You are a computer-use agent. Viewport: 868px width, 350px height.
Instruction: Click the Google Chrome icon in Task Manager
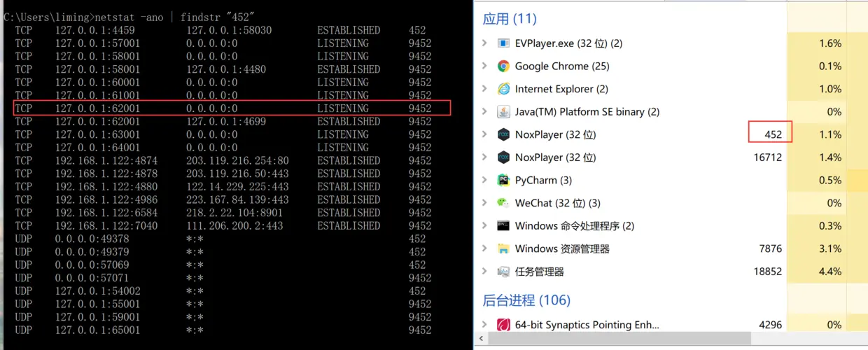(x=503, y=66)
